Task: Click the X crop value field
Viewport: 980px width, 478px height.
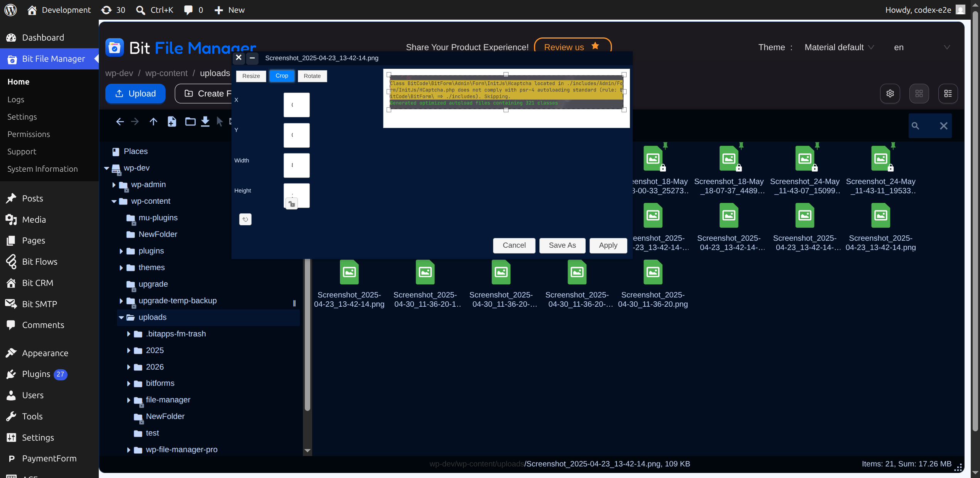Action: point(297,105)
